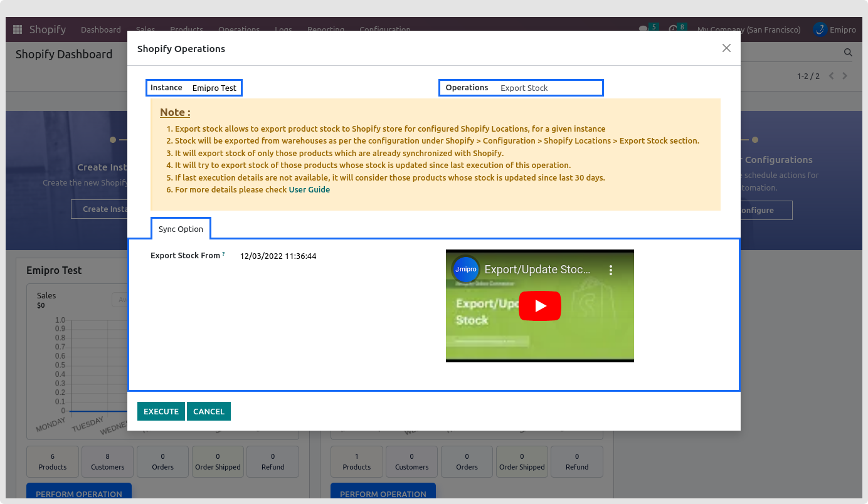Click second instance 0 Customers tile
Screen dimensions: 868x504
(x=411, y=461)
